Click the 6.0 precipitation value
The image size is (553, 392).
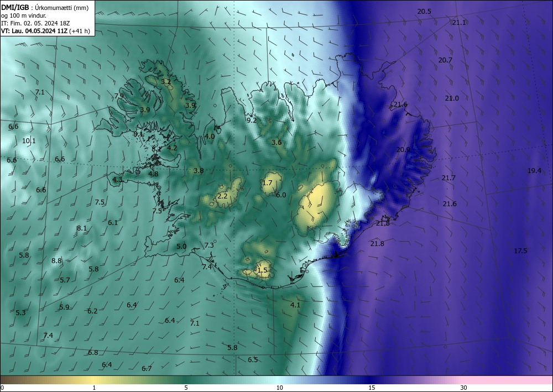click(x=281, y=195)
